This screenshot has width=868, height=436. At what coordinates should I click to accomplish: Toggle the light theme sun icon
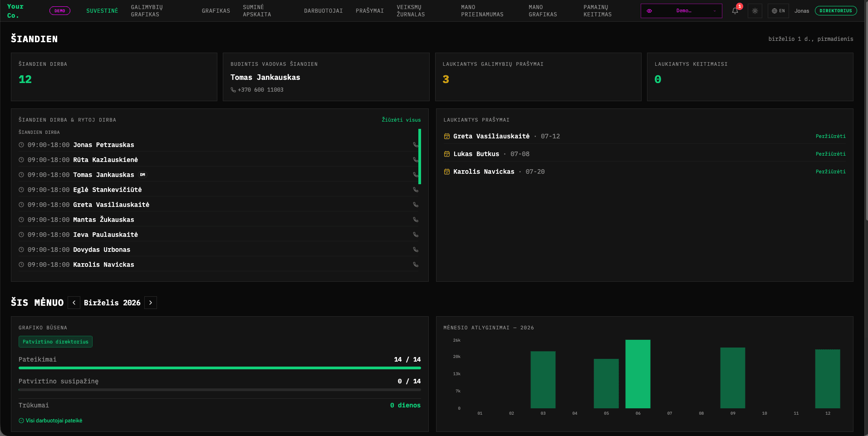[755, 11]
